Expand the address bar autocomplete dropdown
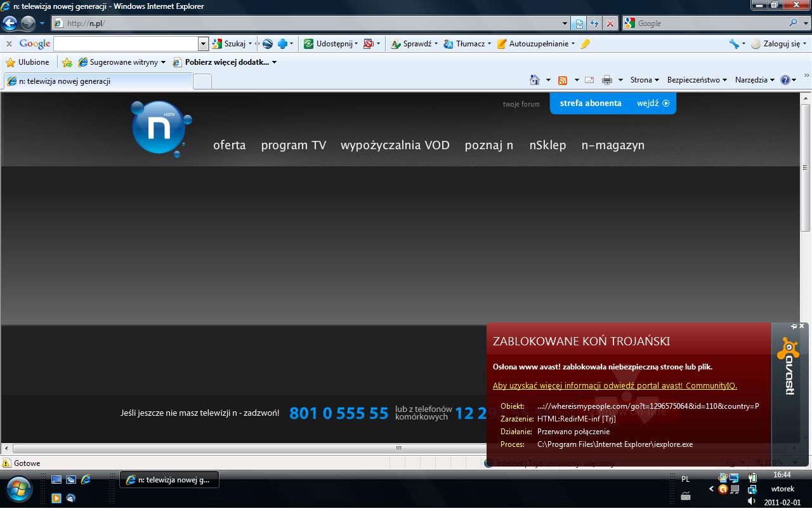812x511 pixels. coord(565,23)
